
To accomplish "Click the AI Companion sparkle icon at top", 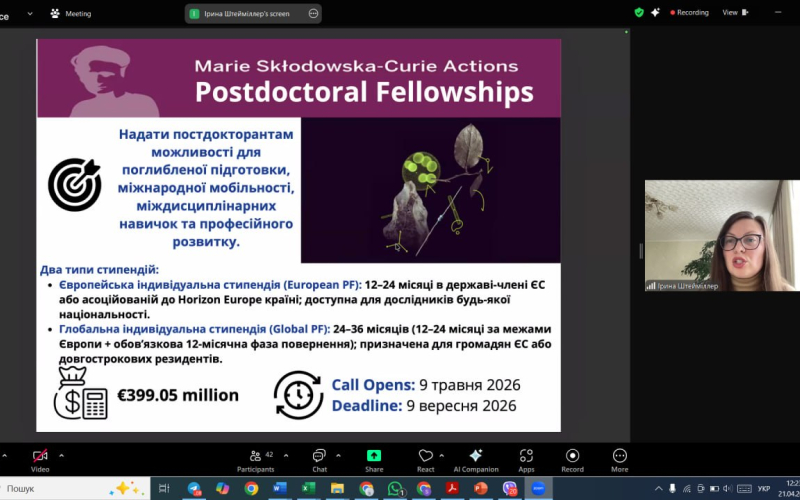I will [656, 13].
